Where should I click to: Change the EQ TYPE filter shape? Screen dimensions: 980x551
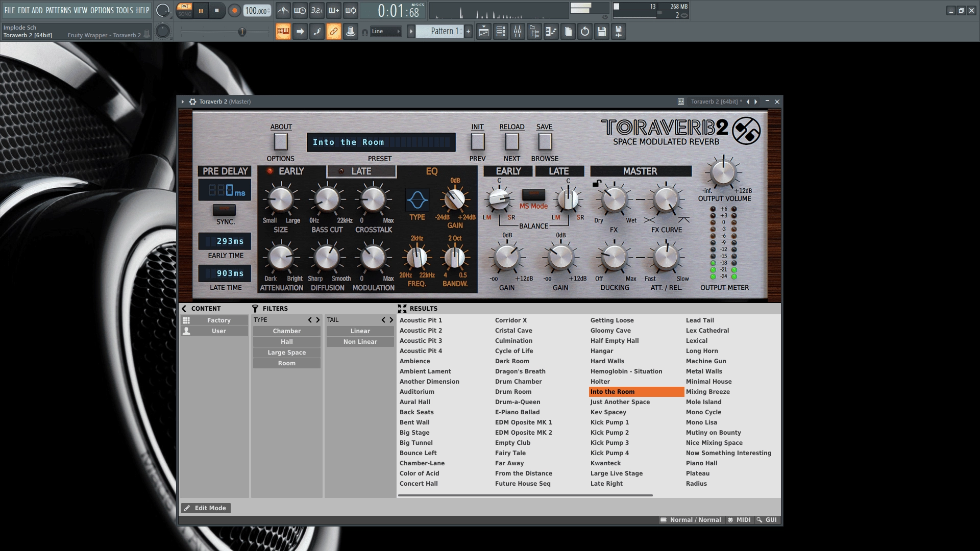(417, 200)
